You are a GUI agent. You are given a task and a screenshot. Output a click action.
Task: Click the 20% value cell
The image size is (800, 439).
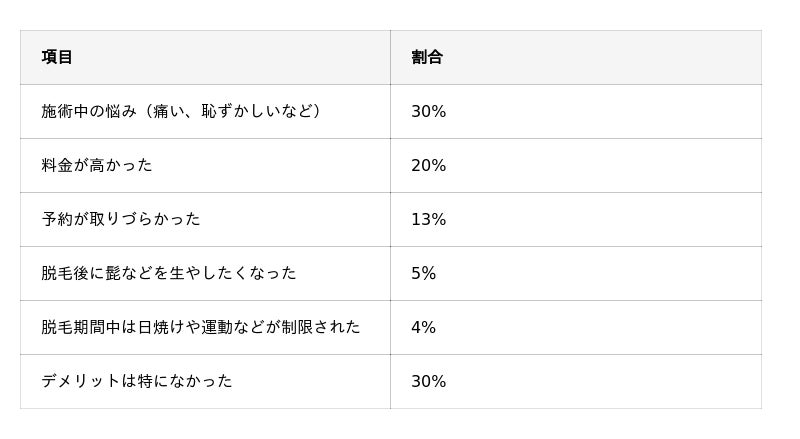point(428,165)
